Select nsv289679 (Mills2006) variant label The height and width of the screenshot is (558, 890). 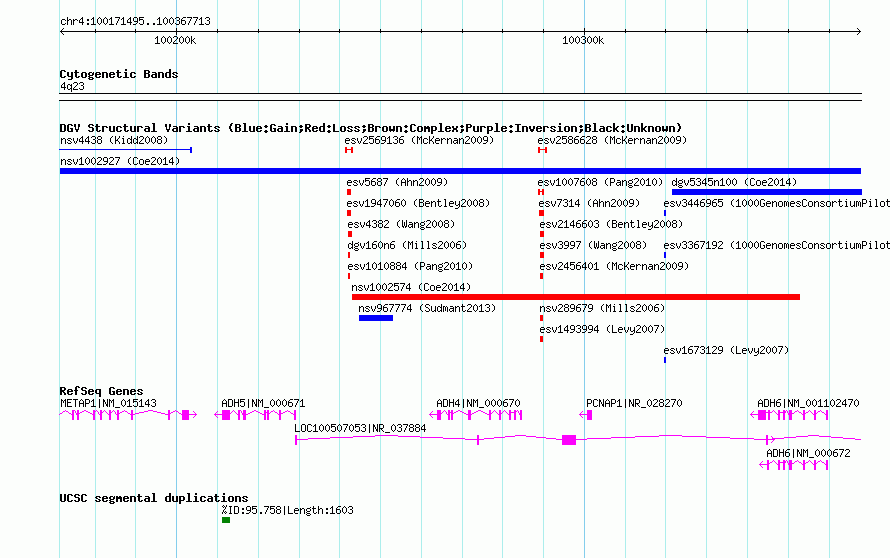click(602, 308)
